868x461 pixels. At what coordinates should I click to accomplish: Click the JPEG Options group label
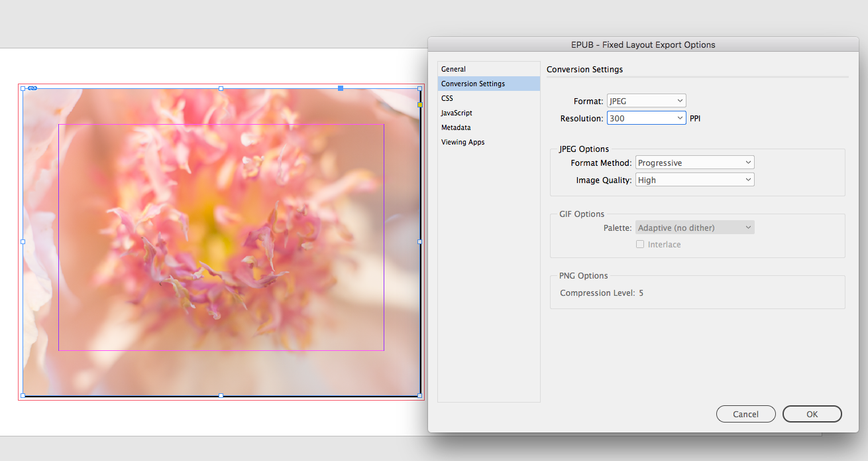tap(584, 149)
